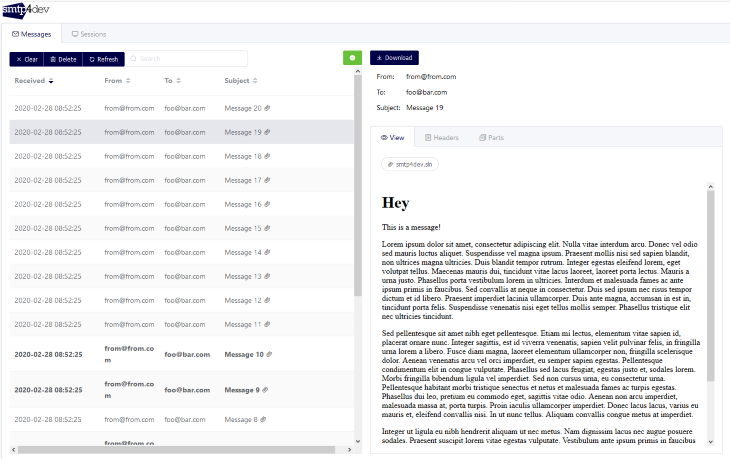Image resolution: width=730 pixels, height=459 pixels.
Task: Download the selected message
Action: point(394,58)
